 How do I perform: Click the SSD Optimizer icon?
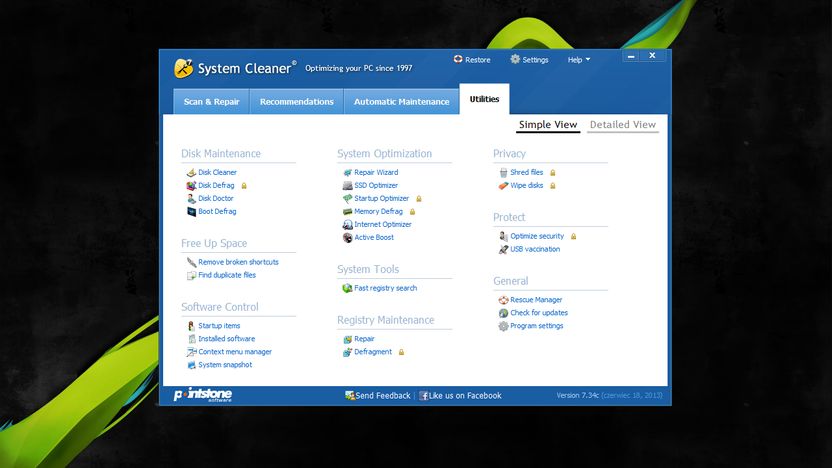(x=348, y=186)
